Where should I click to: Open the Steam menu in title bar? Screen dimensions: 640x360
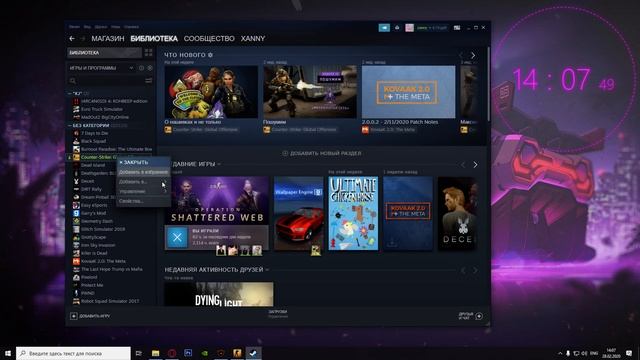(74, 27)
